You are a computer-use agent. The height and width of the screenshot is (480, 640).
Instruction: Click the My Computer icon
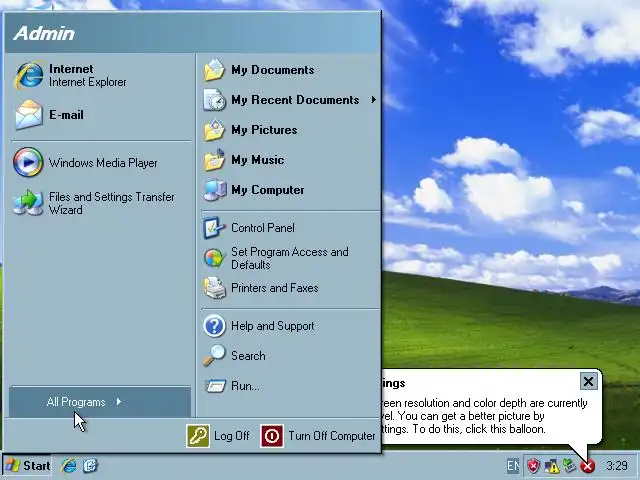click(x=215, y=190)
